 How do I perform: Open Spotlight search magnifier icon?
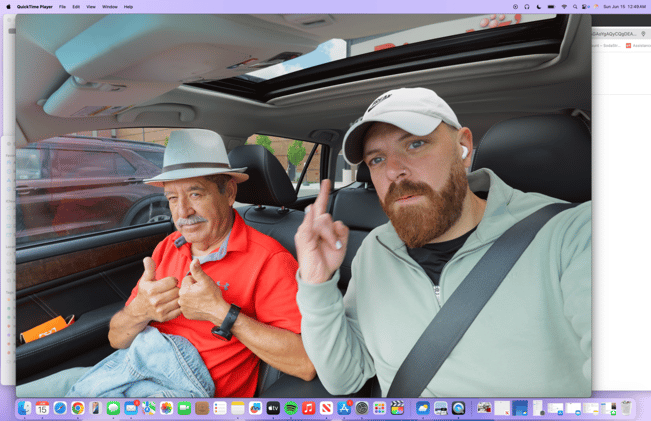click(x=575, y=7)
